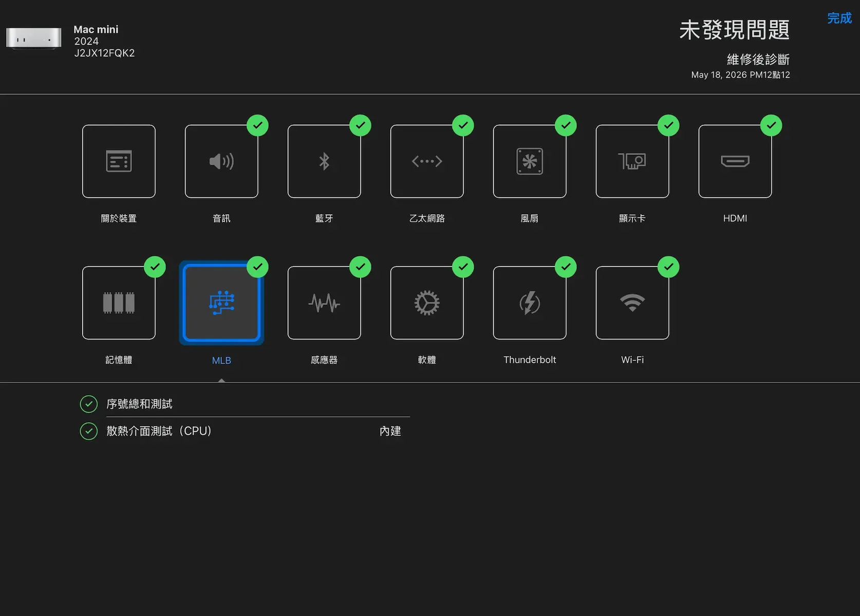Screen dimensions: 860x616
Task: Select the 序號總和測試 result row
Action: [x=245, y=404]
